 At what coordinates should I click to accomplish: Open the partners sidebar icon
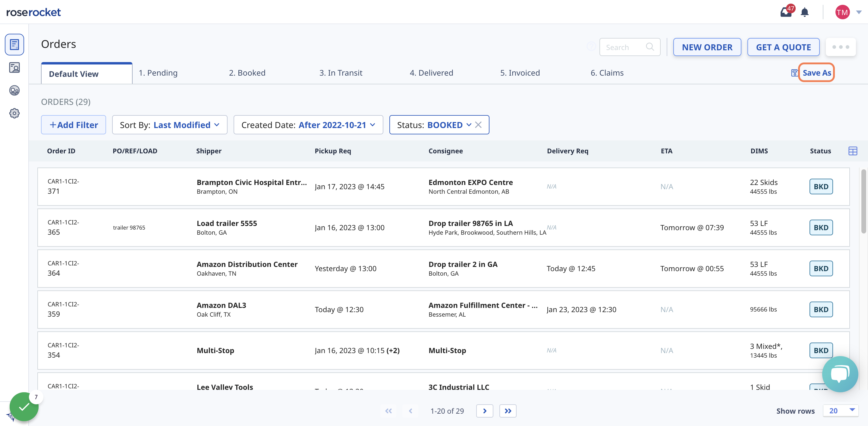click(x=14, y=90)
